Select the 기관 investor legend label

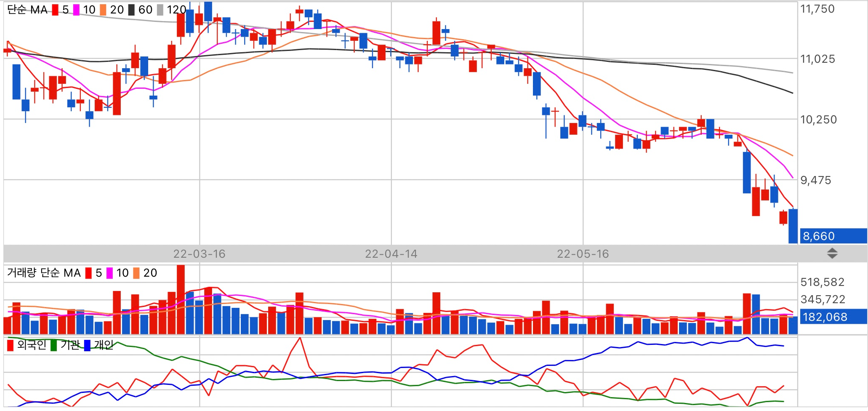click(70, 345)
